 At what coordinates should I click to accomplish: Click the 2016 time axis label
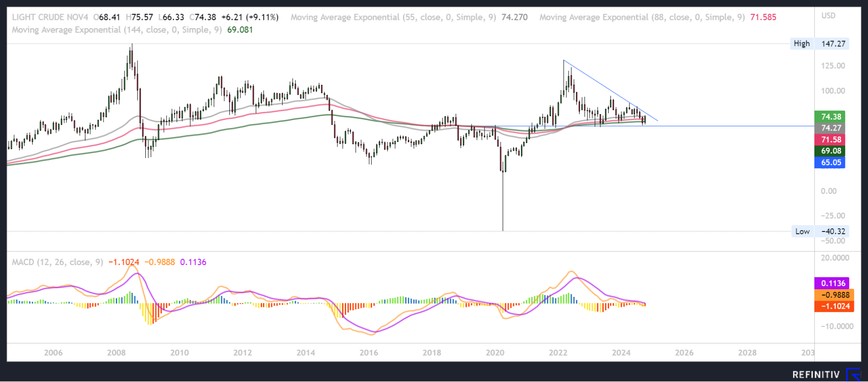coord(369,352)
